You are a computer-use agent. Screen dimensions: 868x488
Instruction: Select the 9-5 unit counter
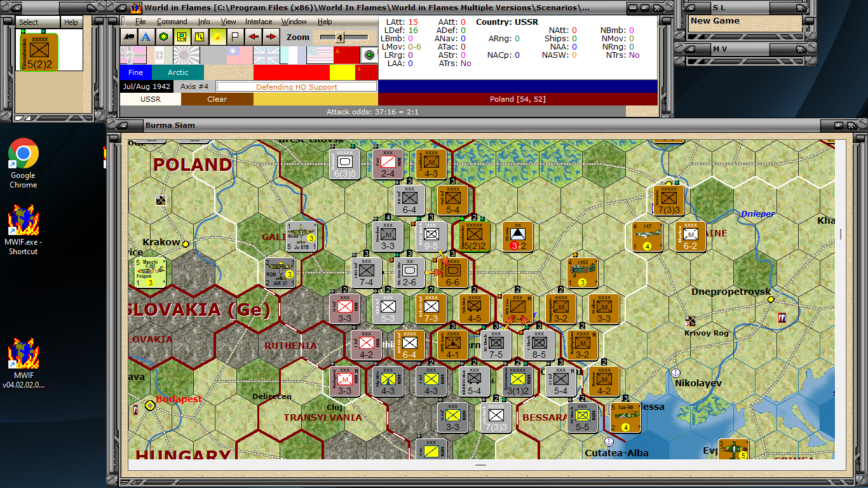tap(430, 236)
